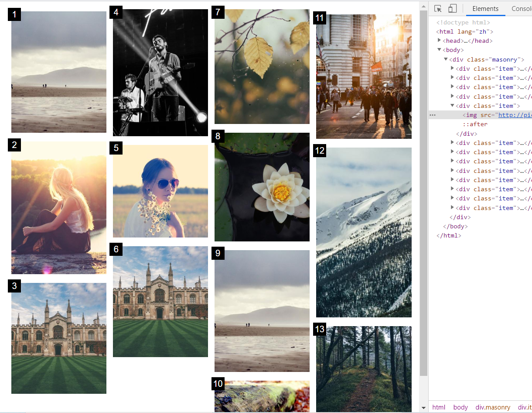
Task: Collapse the div masonry node
Action: [446, 59]
